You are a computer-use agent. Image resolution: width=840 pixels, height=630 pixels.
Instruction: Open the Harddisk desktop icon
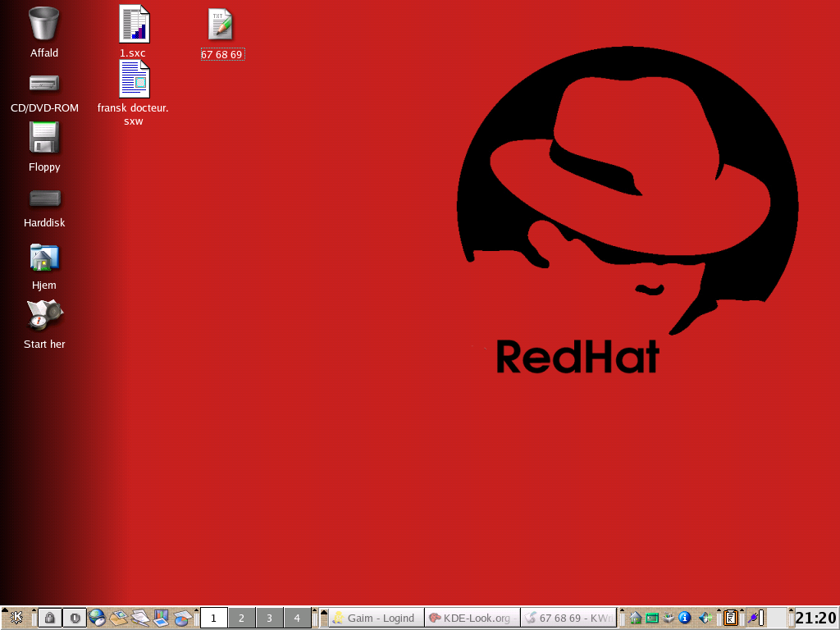tap(45, 199)
